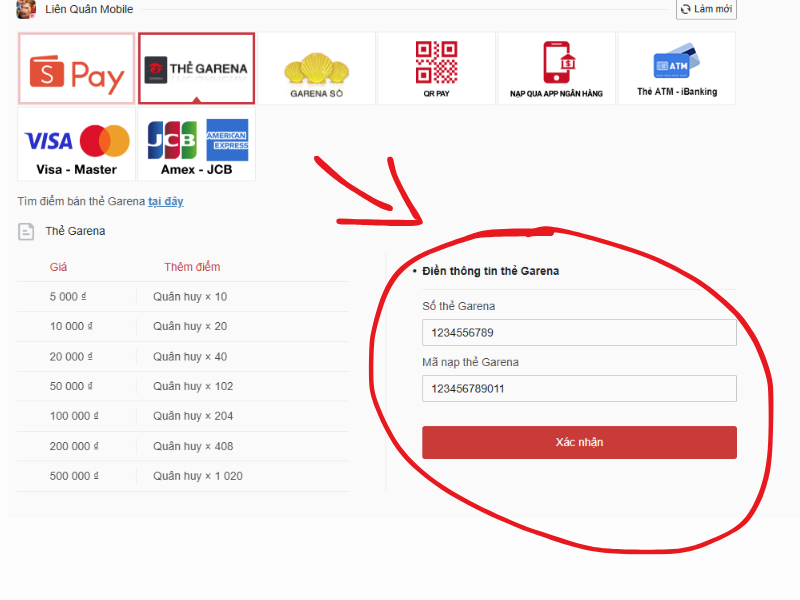Click the 'Thêm điểm' column header

tap(192, 267)
